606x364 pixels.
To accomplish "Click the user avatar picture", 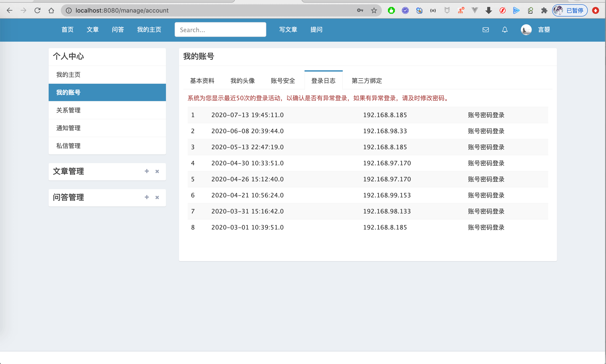I will (x=526, y=30).
